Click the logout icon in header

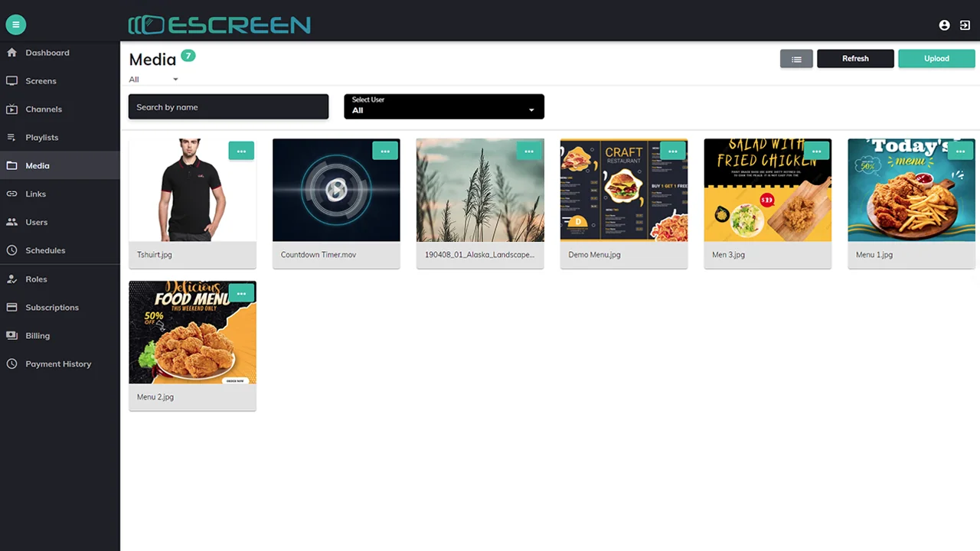pos(965,25)
